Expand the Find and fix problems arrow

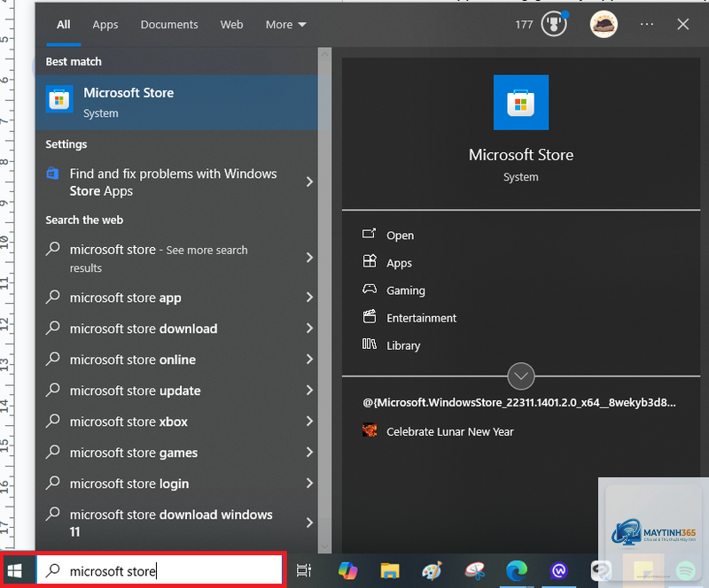(x=309, y=182)
